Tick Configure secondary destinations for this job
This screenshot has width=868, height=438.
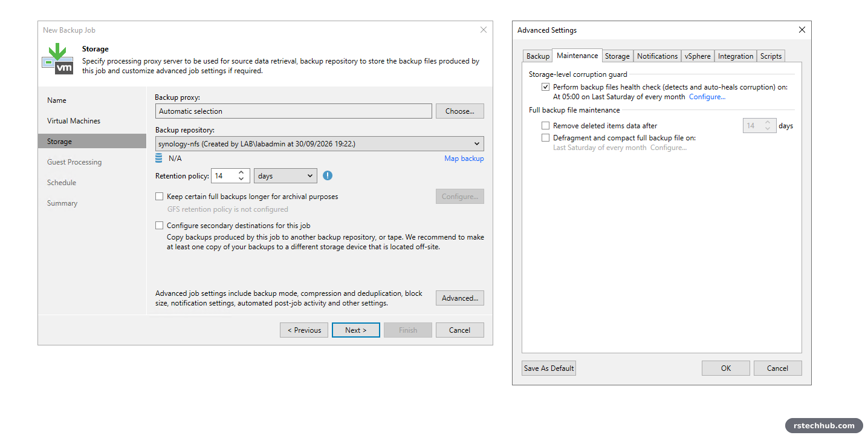160,226
